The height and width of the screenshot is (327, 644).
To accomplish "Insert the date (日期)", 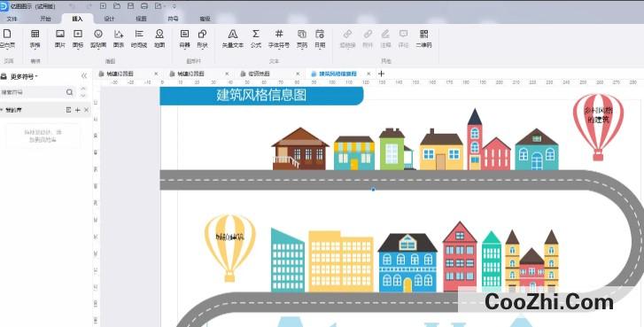I will pyautogui.click(x=320, y=38).
